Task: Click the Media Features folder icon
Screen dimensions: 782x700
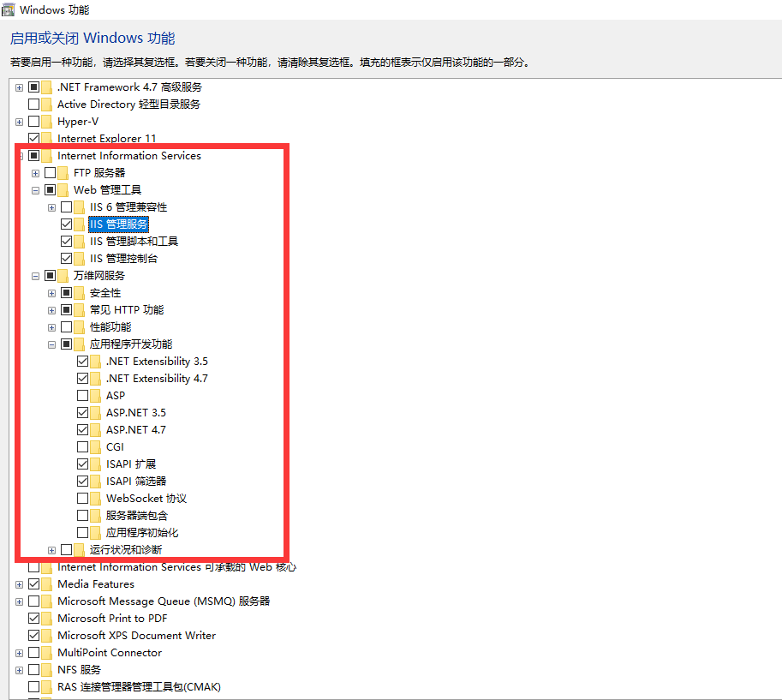Action: click(x=47, y=584)
